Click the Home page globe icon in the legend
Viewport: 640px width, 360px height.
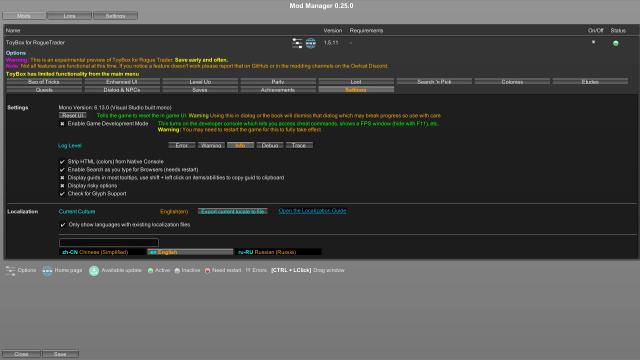click(x=47, y=271)
